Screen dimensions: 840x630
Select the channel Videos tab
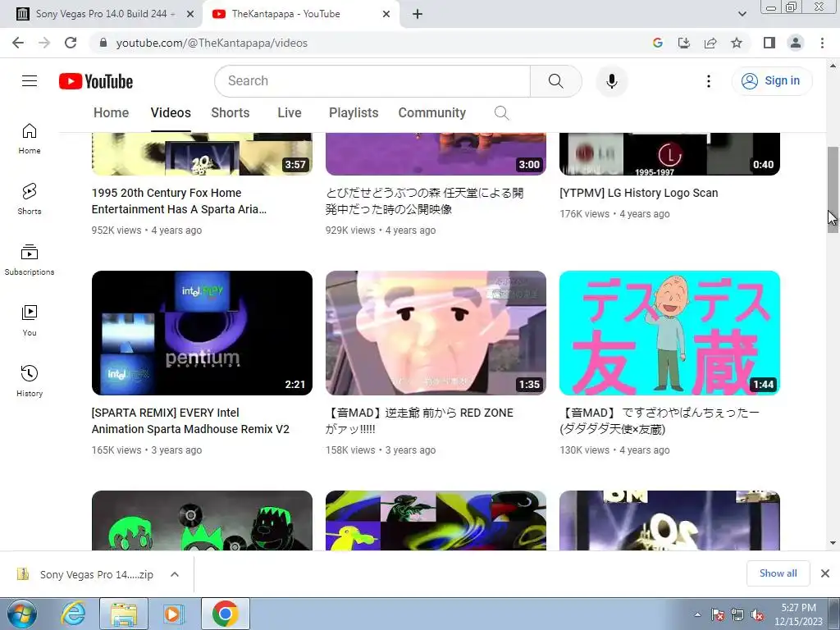[x=171, y=113]
